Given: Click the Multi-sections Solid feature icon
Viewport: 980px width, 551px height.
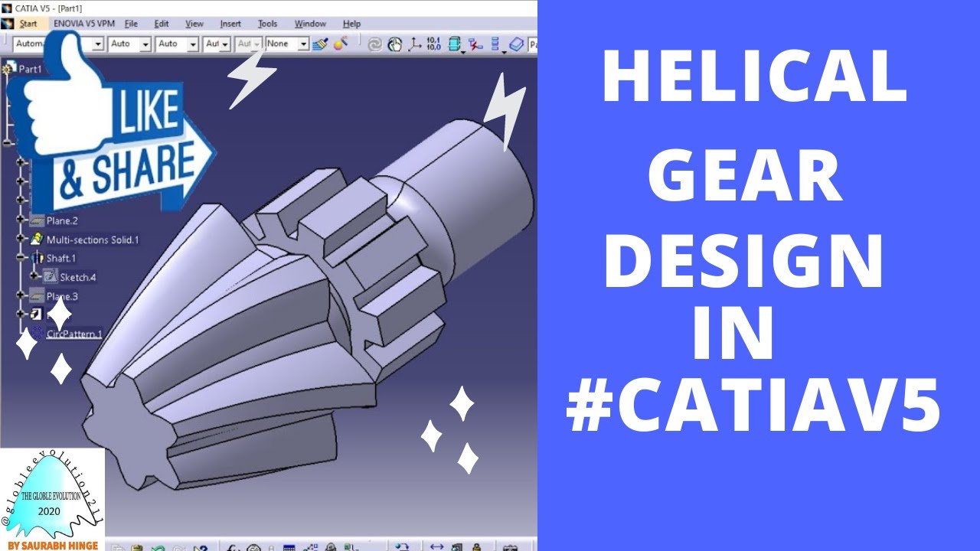Looking at the screenshot, I should coord(37,240).
